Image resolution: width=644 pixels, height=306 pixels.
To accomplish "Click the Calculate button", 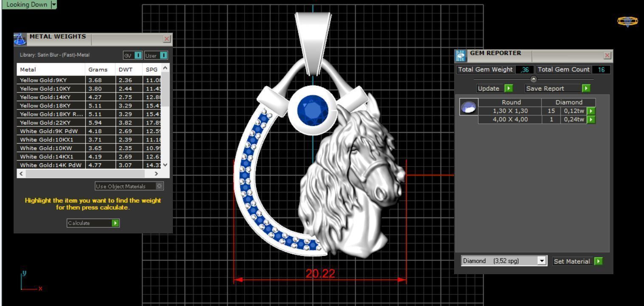I will pos(93,223).
